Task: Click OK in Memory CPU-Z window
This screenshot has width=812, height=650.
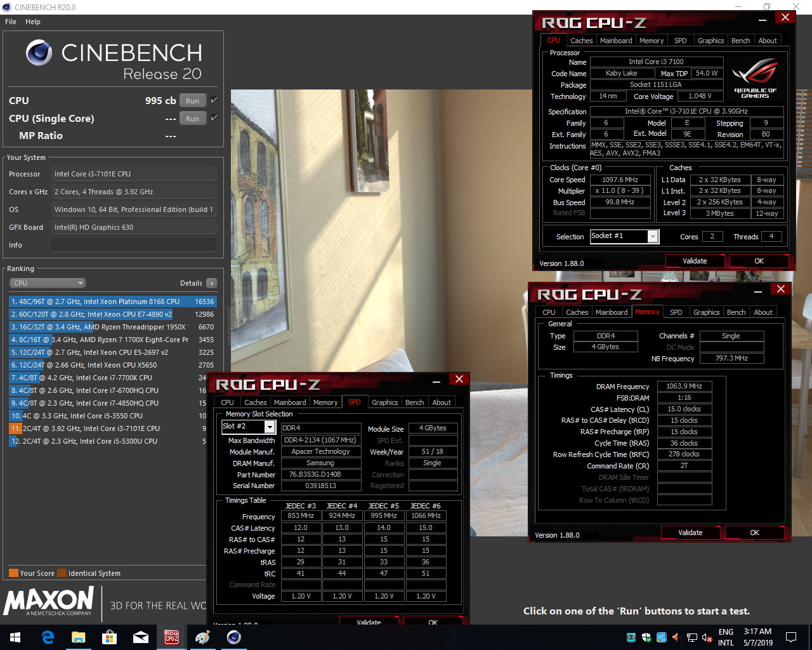Action: 755,533
